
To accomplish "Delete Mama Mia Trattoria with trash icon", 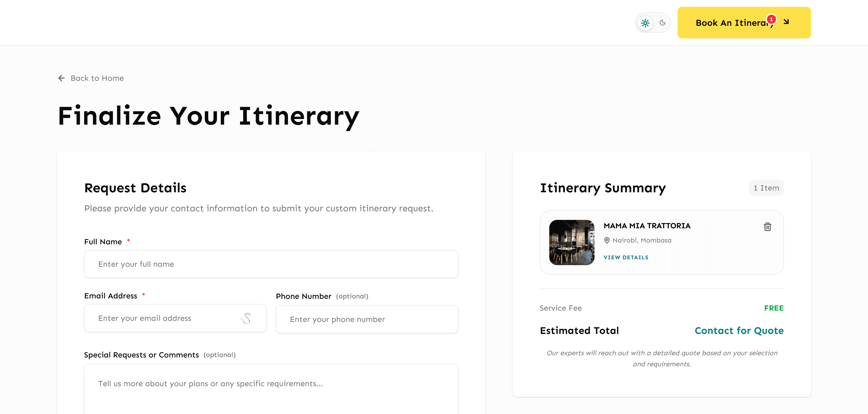I will pyautogui.click(x=767, y=226).
